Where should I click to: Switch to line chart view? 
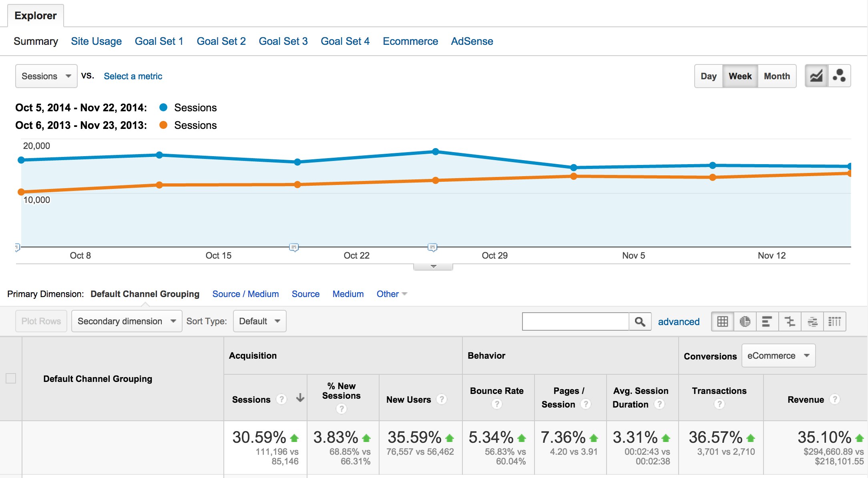click(x=816, y=76)
